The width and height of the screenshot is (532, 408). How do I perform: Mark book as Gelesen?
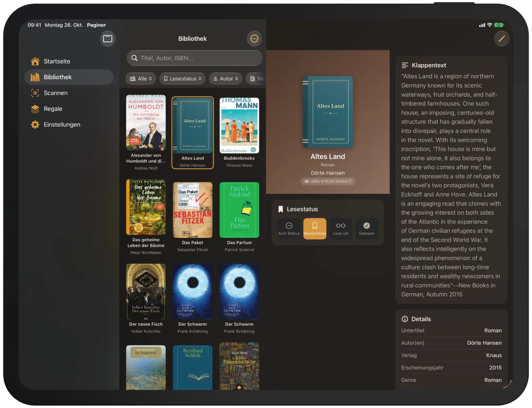click(367, 229)
